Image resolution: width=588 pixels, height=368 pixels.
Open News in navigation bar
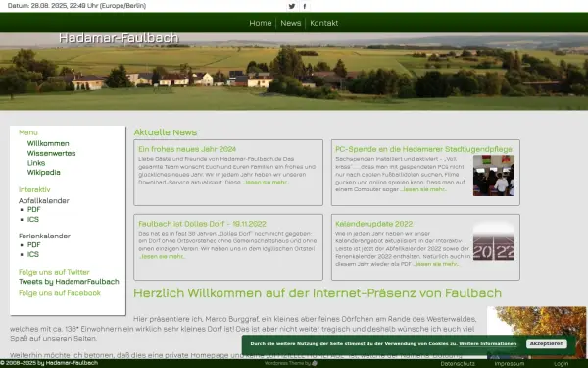(x=291, y=23)
